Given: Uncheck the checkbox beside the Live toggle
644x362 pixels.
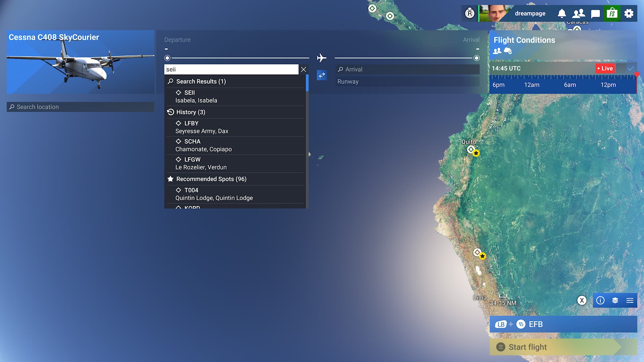Looking at the screenshot, I should 630,68.
